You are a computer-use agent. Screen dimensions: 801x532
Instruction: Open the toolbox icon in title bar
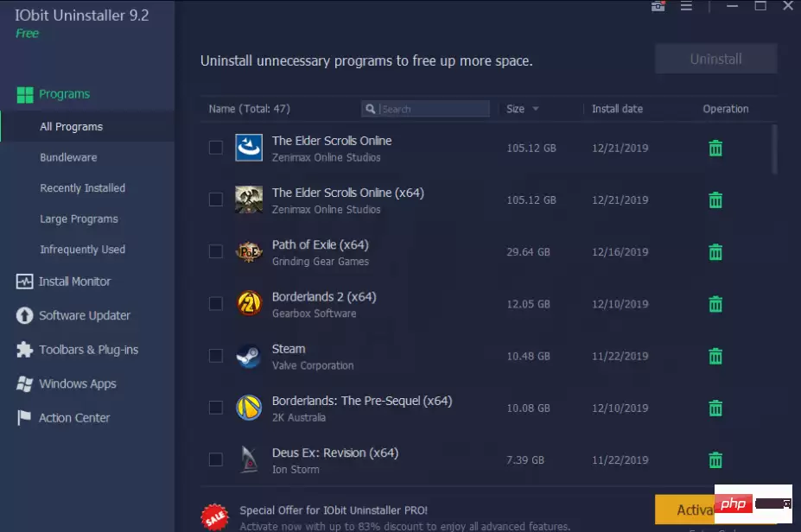click(658, 6)
